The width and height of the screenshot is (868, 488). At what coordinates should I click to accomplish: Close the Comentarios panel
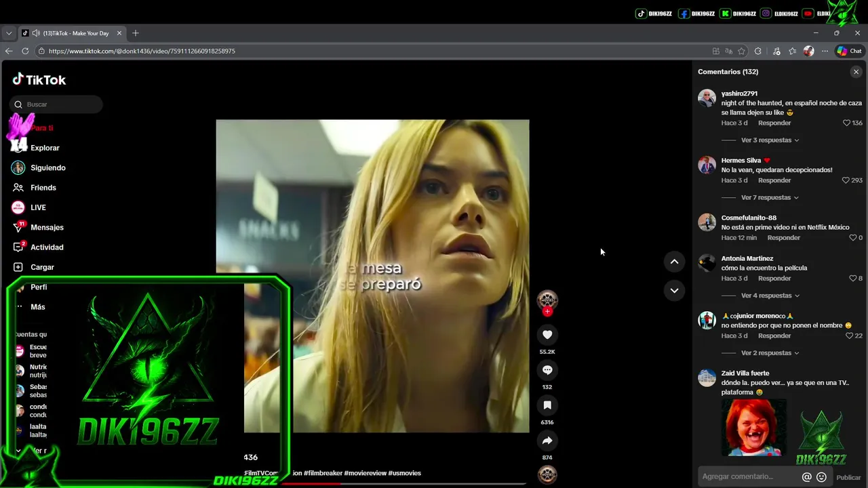point(856,72)
